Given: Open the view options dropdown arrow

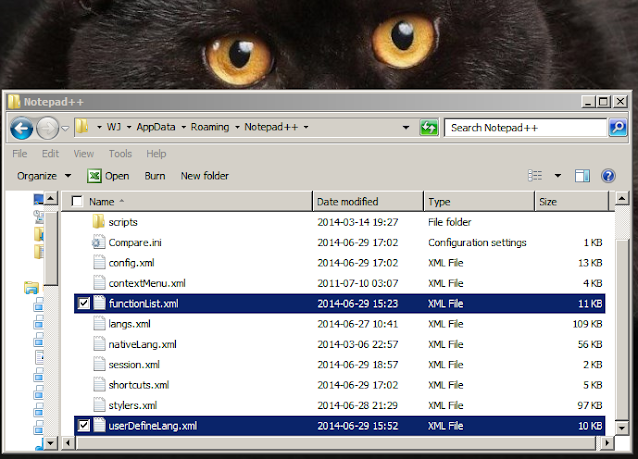Looking at the screenshot, I should tap(558, 176).
